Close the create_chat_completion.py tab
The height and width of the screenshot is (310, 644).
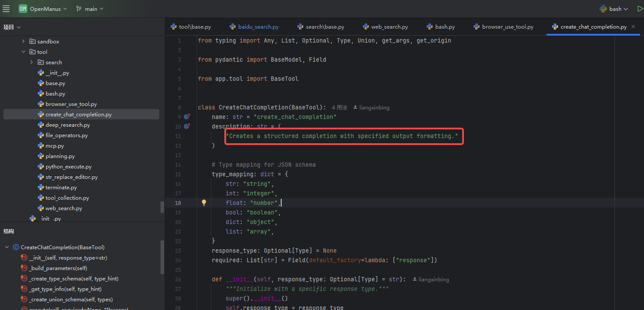(633, 26)
